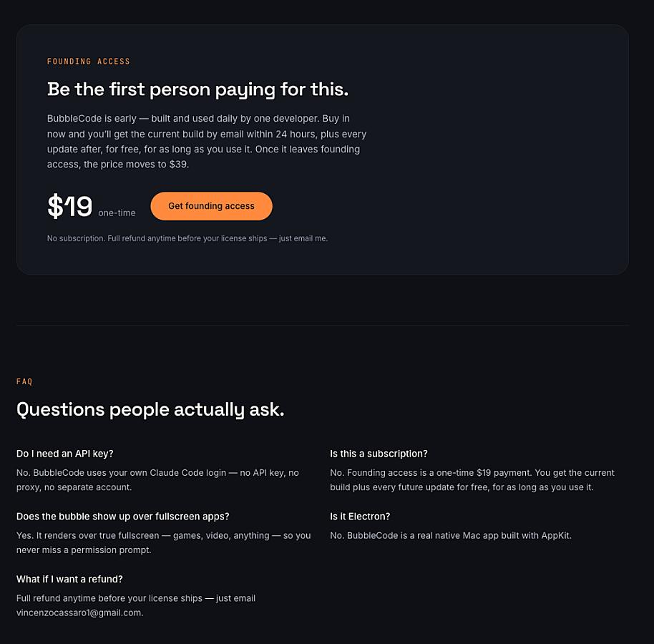
Task: Click the answer about one-time $19 payment
Action: click(472, 480)
